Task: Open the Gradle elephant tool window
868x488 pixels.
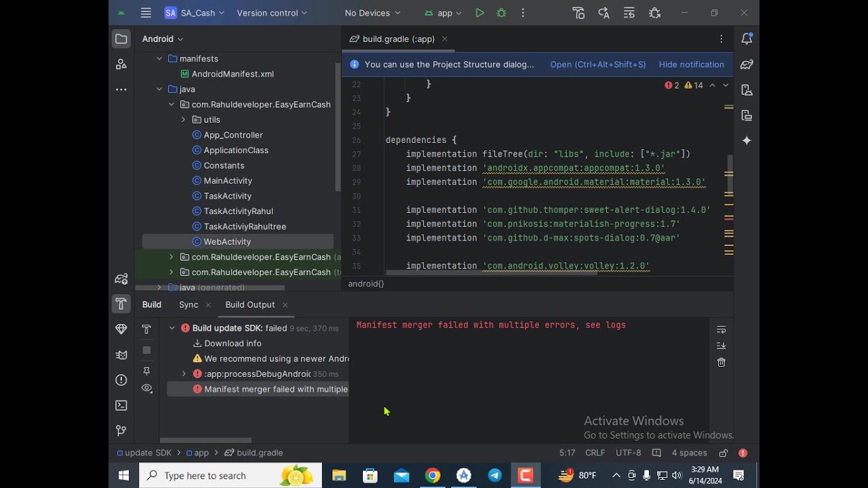Action: (x=747, y=64)
